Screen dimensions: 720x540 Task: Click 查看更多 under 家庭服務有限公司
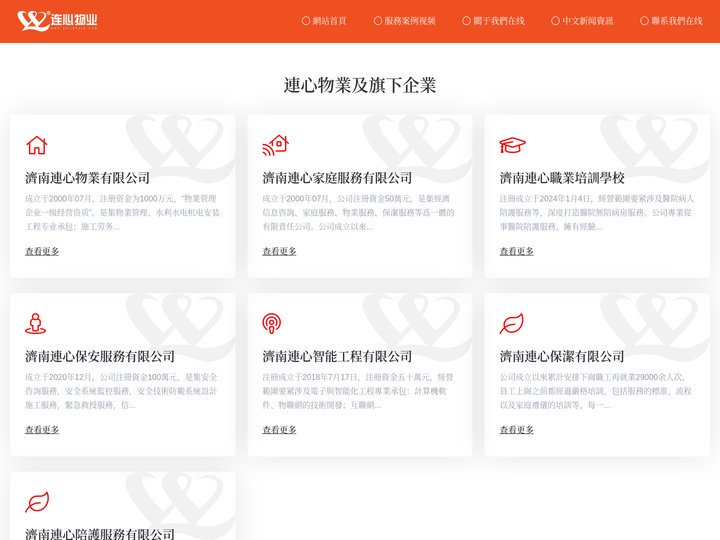pyautogui.click(x=279, y=251)
